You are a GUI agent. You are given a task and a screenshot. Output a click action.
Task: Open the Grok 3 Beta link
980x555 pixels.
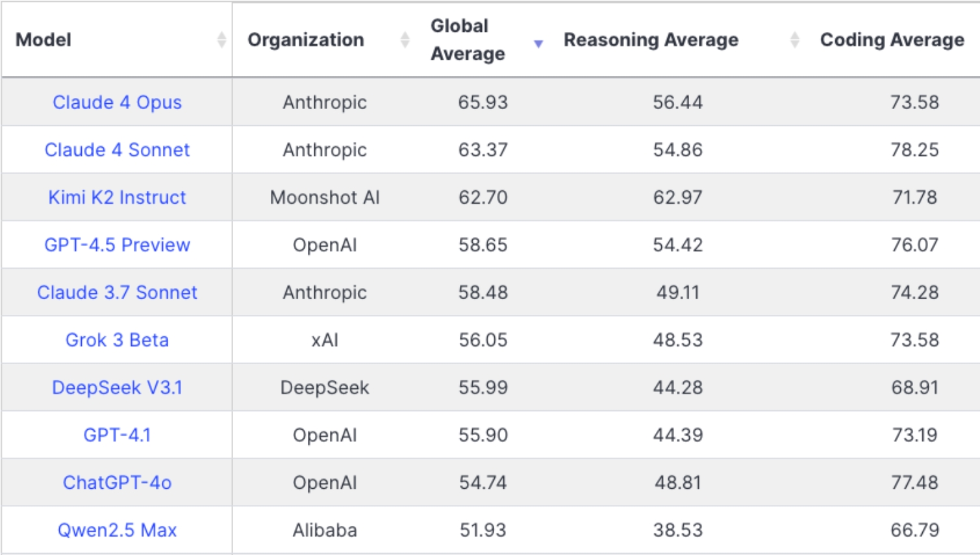coord(117,340)
